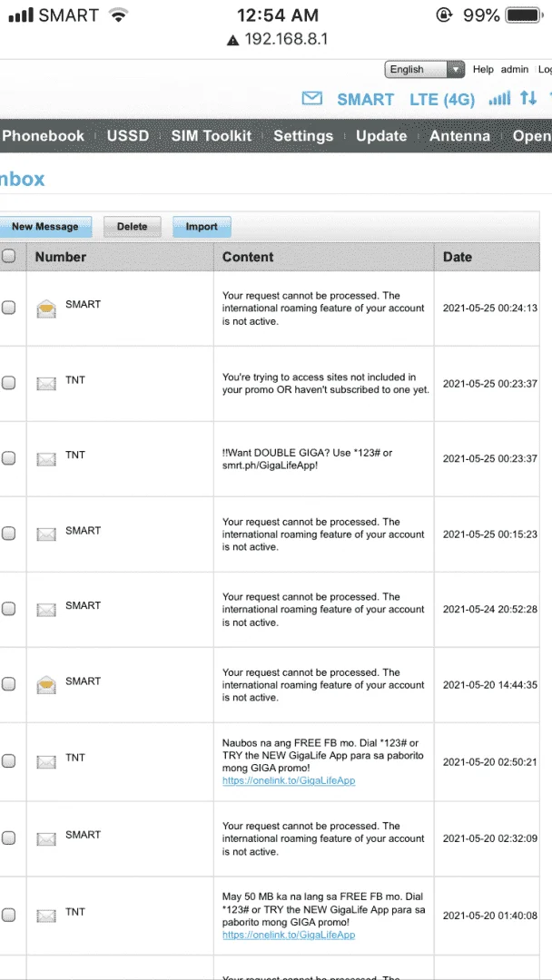This screenshot has width=552, height=980.
Task: Open onelink GigaLifeApp link in Naubos message
Action: click(289, 780)
